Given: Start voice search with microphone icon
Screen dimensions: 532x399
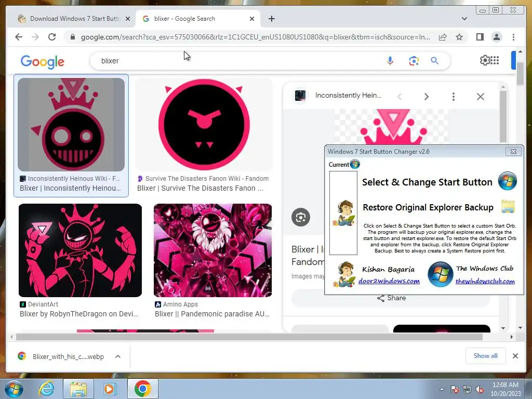Looking at the screenshot, I should click(390, 61).
